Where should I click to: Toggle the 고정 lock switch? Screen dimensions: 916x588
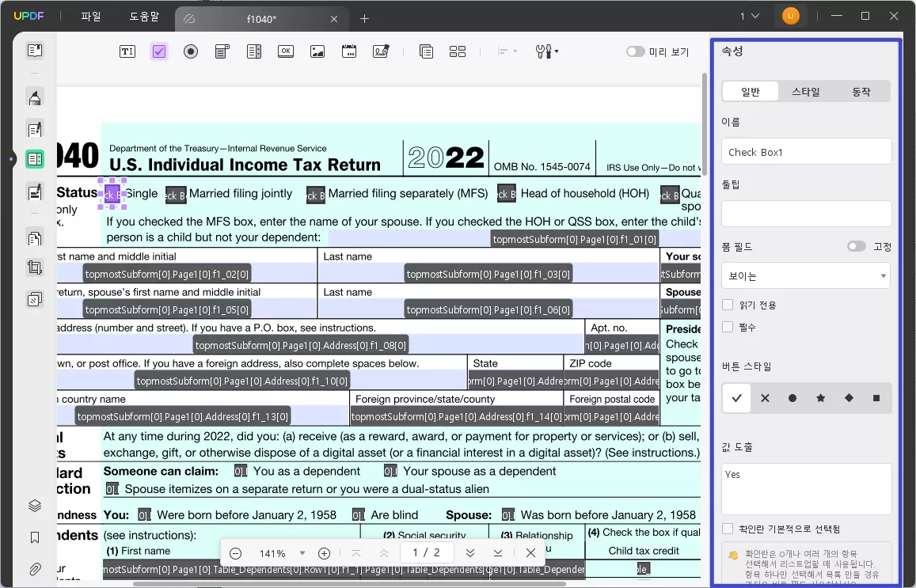(856, 247)
